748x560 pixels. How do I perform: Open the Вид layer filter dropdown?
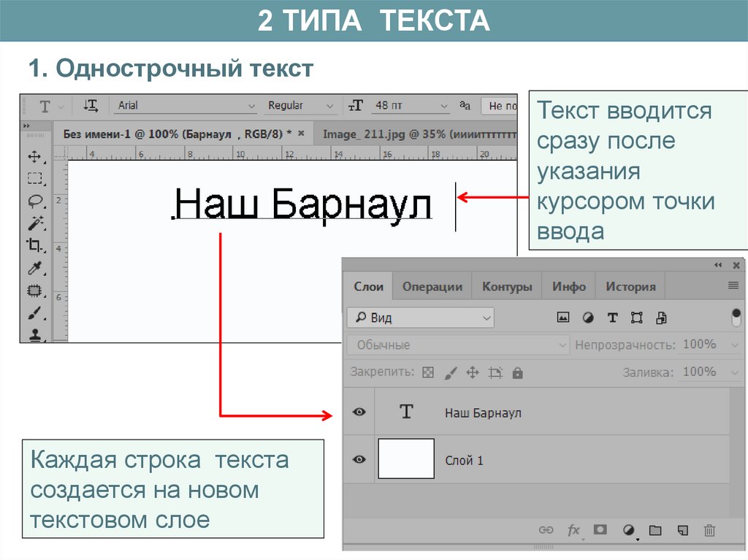[x=420, y=318]
